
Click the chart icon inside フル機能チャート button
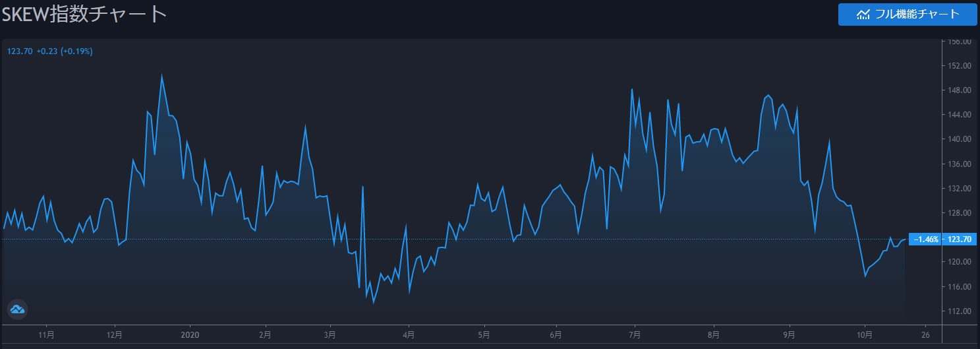[x=863, y=15]
